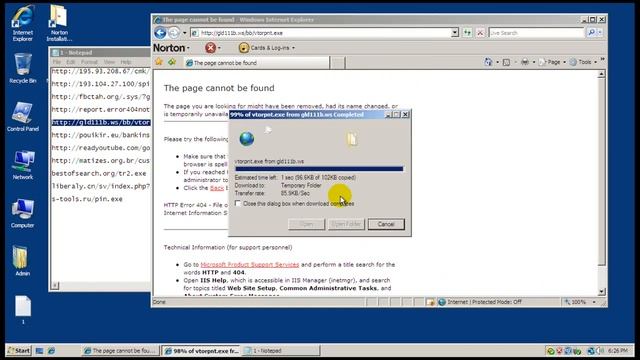Click the address bar URL field
Image resolution: width=640 pixels, height=360 pixels.
click(321, 33)
